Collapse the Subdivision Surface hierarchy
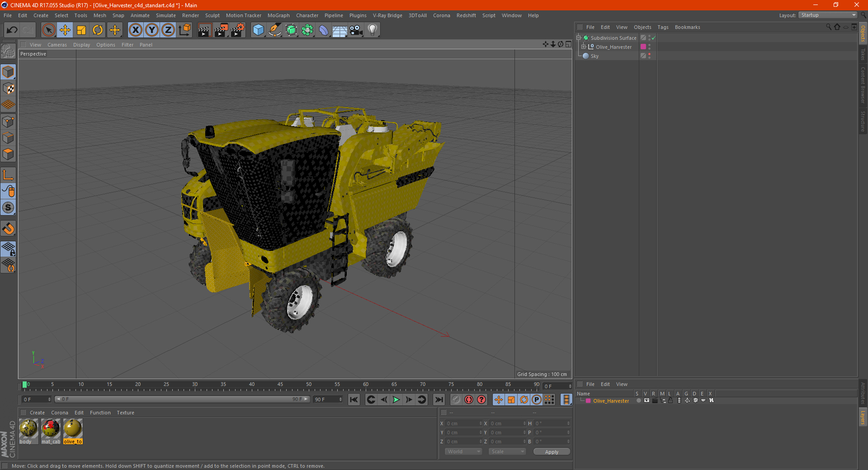Image resolution: width=868 pixels, height=470 pixels. [578, 38]
